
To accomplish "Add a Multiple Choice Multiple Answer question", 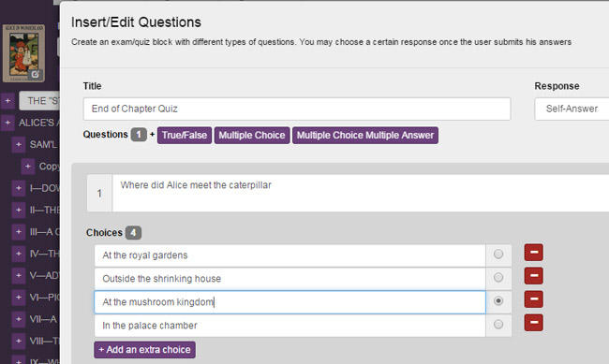I will tap(365, 136).
